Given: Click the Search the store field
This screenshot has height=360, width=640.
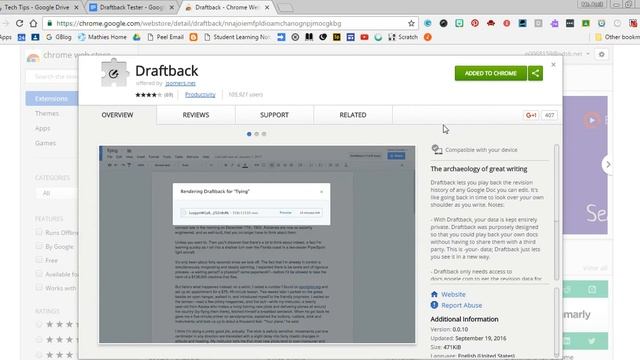Looking at the screenshot, I should click(x=52, y=76).
